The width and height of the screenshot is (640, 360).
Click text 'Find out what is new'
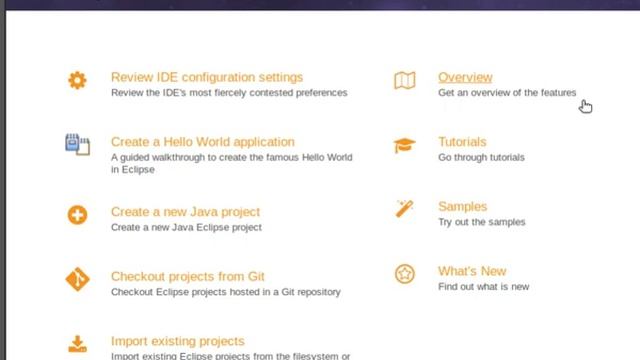click(483, 287)
